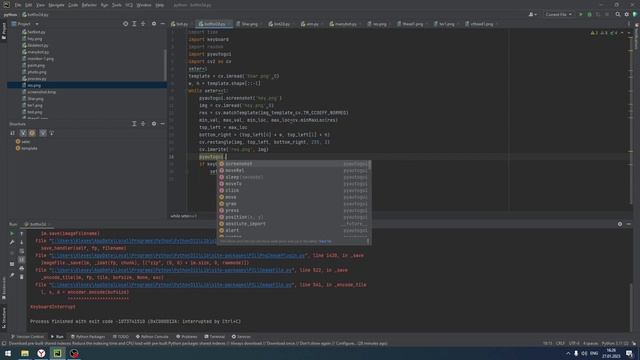Image resolution: width=640 pixels, height=360 pixels.
Task: Open Run panel settings gear
Action: click(x=620, y=224)
